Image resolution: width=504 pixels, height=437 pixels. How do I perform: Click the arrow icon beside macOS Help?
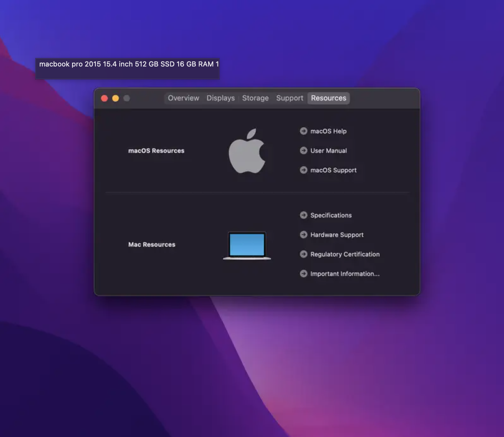pos(304,131)
